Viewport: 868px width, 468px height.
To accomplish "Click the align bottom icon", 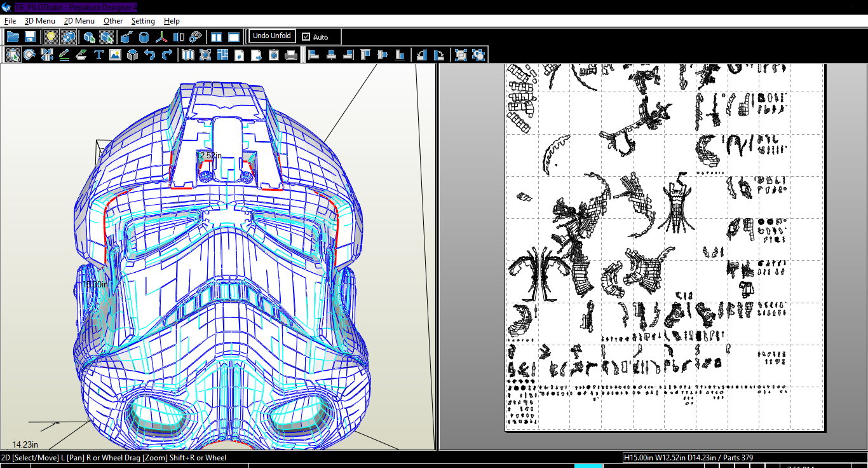I will coord(399,55).
